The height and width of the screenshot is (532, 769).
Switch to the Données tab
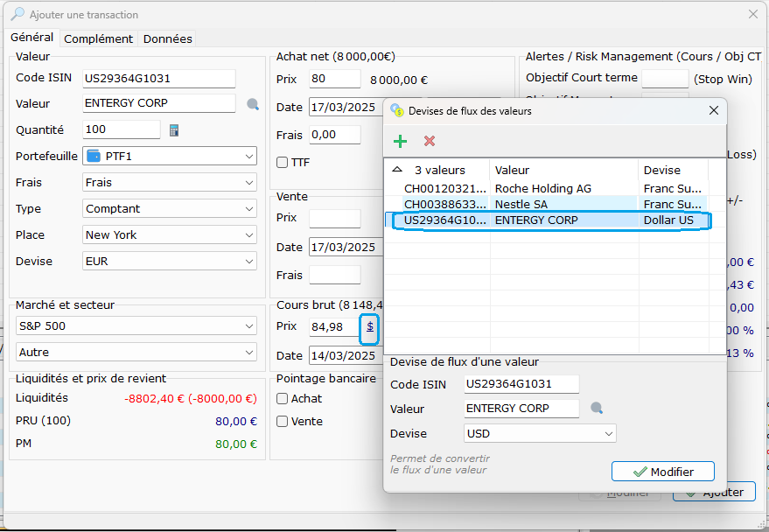click(x=168, y=38)
